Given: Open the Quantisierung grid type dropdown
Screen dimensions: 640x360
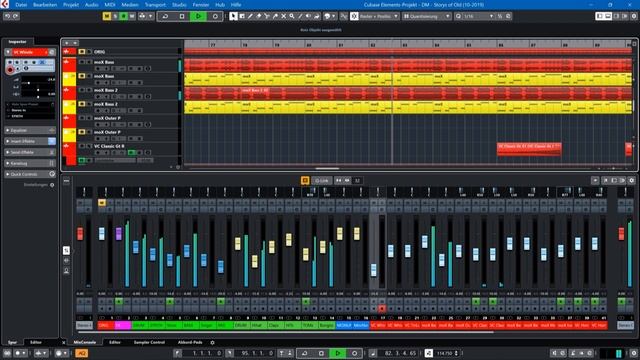Looking at the screenshot, I should tap(427, 16).
